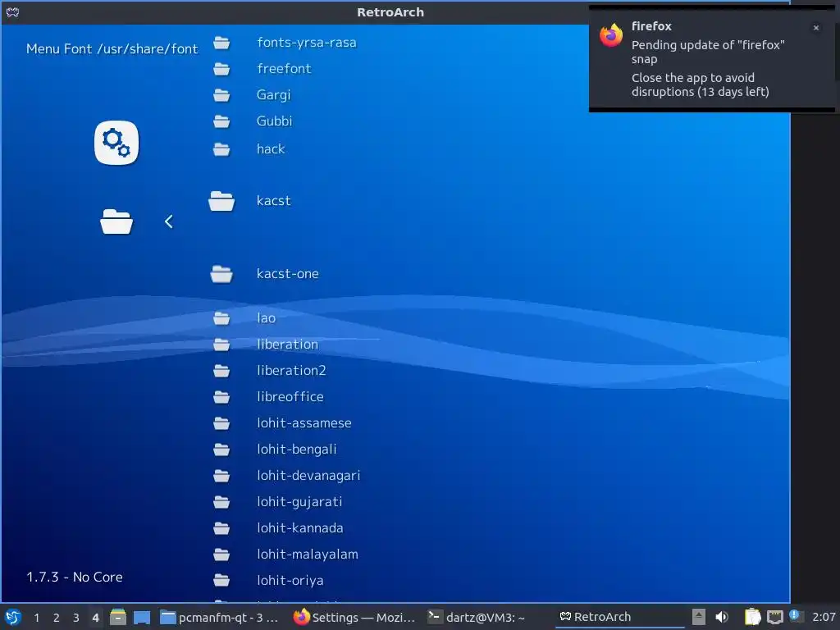This screenshot has width=840, height=630.
Task: Dismiss the firefox snap update notification
Action: (x=816, y=27)
